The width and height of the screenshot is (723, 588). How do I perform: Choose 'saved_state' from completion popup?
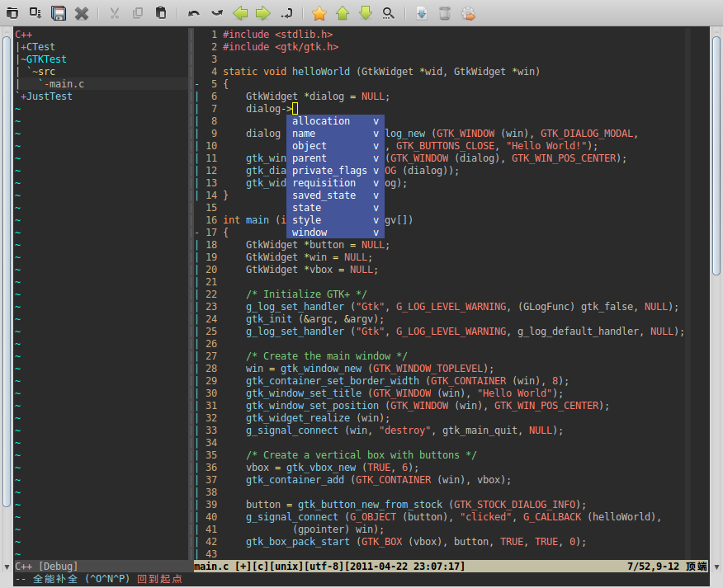pyautogui.click(x=335, y=195)
